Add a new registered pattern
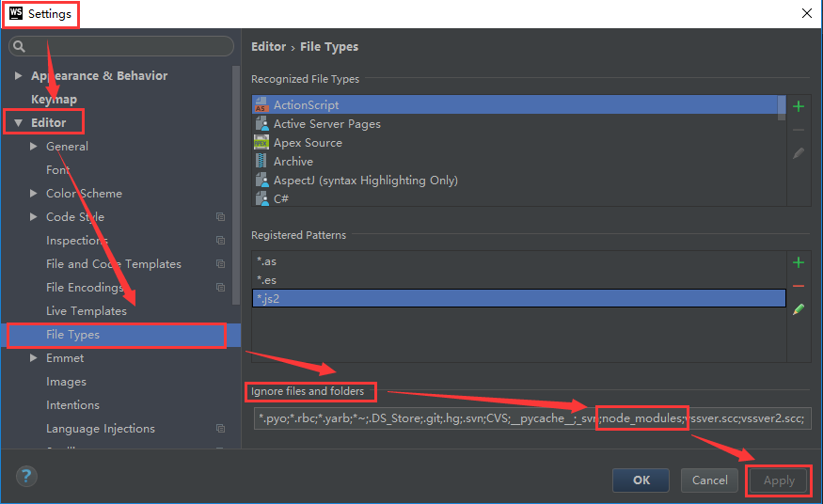 tap(799, 262)
